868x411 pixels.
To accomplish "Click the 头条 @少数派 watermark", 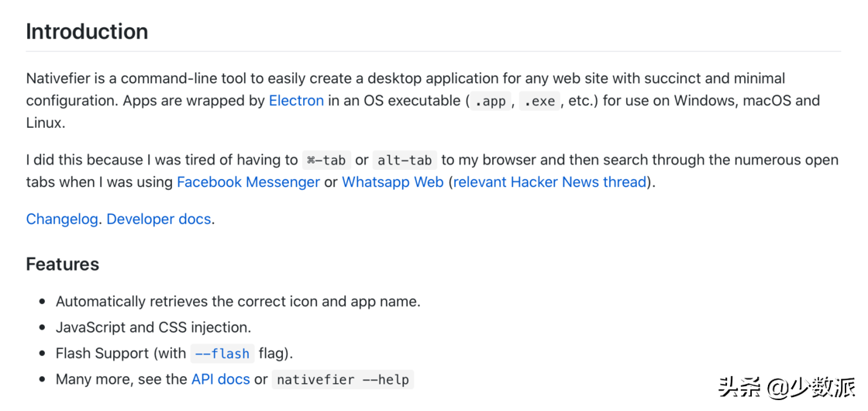I will pos(786,385).
